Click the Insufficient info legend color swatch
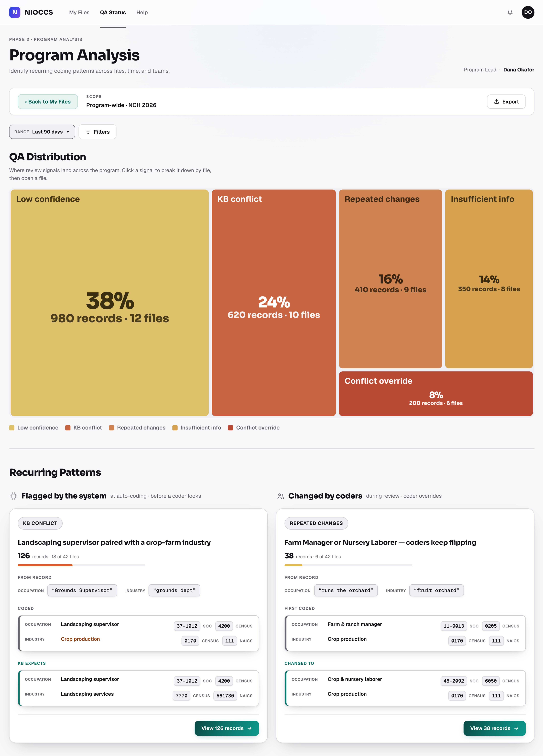 (175, 428)
